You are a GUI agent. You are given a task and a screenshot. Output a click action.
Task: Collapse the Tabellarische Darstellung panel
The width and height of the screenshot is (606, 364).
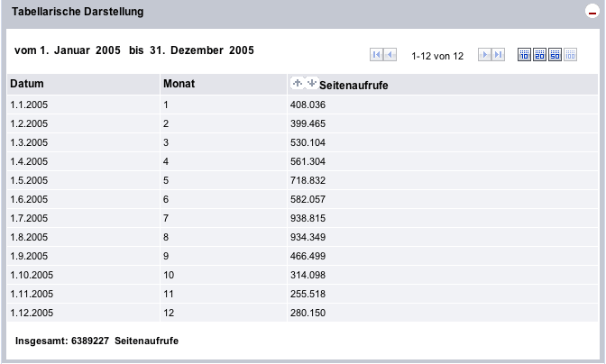[592, 13]
